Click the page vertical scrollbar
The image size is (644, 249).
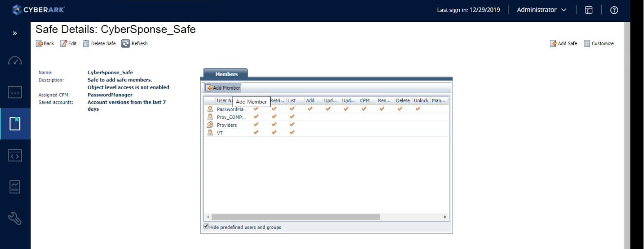(x=627, y=135)
